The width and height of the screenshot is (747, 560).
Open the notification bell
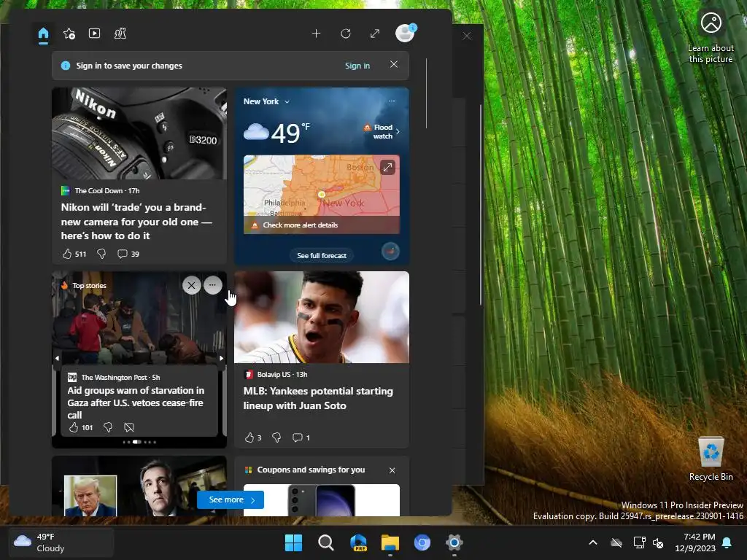pyautogui.click(x=727, y=542)
